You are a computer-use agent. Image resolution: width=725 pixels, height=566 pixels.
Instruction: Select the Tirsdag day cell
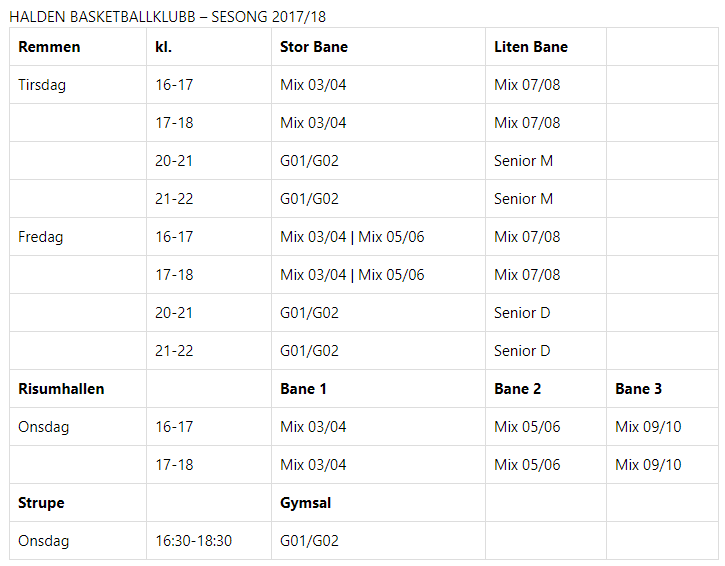tap(42, 85)
